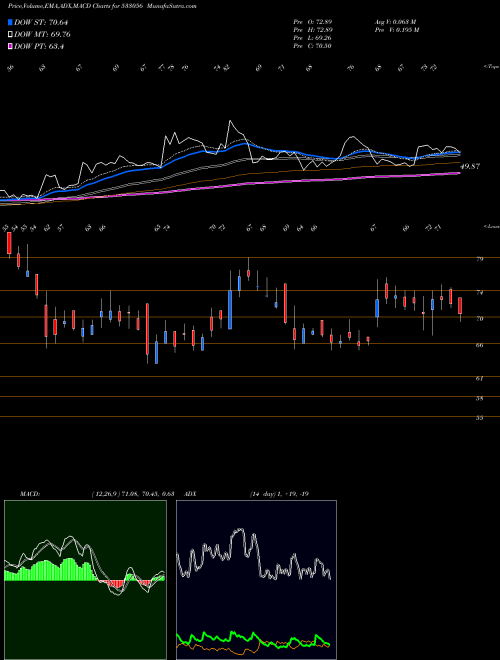Click the 'Pre L: 69.26' value
This screenshot has width=500, height=660.
tap(313, 38)
